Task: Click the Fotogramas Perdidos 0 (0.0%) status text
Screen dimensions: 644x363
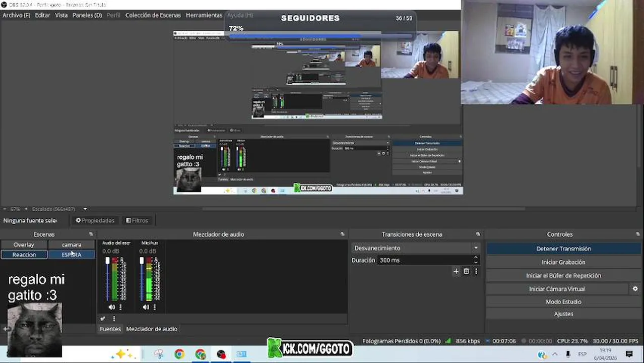Action: pyautogui.click(x=402, y=341)
